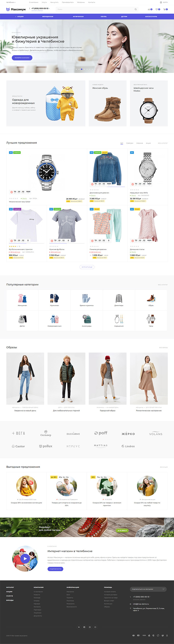Open the product comparison chart icon

pos(149,9)
